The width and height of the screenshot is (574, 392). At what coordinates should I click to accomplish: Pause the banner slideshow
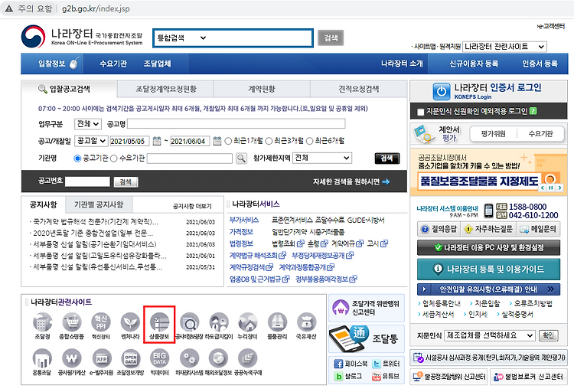pyautogui.click(x=551, y=188)
